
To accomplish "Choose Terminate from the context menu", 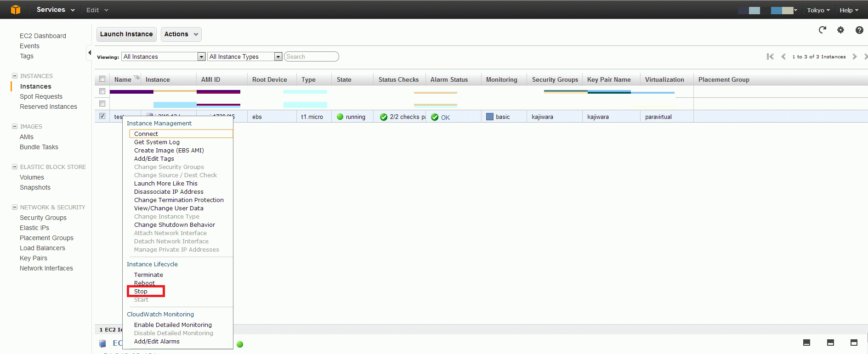I will click(148, 275).
